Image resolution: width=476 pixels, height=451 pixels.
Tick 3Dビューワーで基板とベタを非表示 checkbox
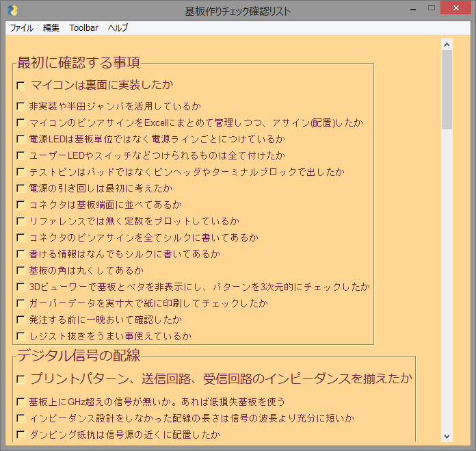pos(21,287)
